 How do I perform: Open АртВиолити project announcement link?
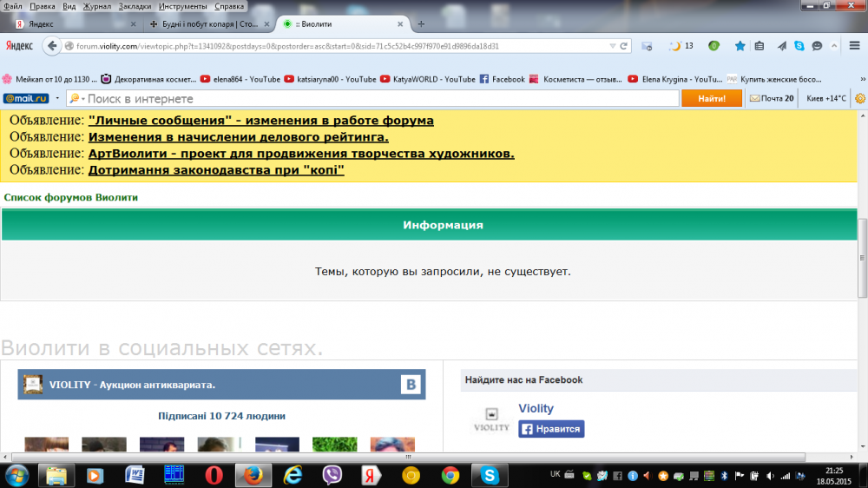(301, 154)
